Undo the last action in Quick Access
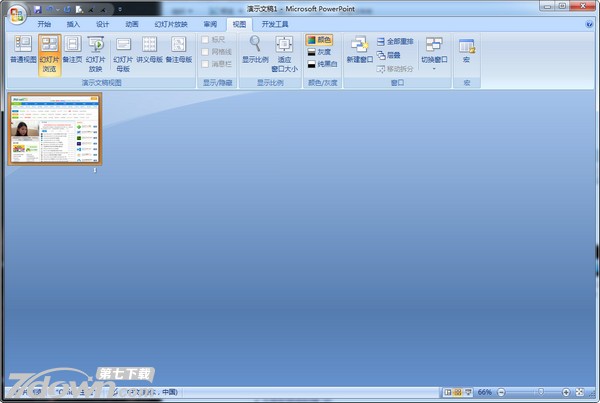The height and width of the screenshot is (403, 600). (50, 9)
